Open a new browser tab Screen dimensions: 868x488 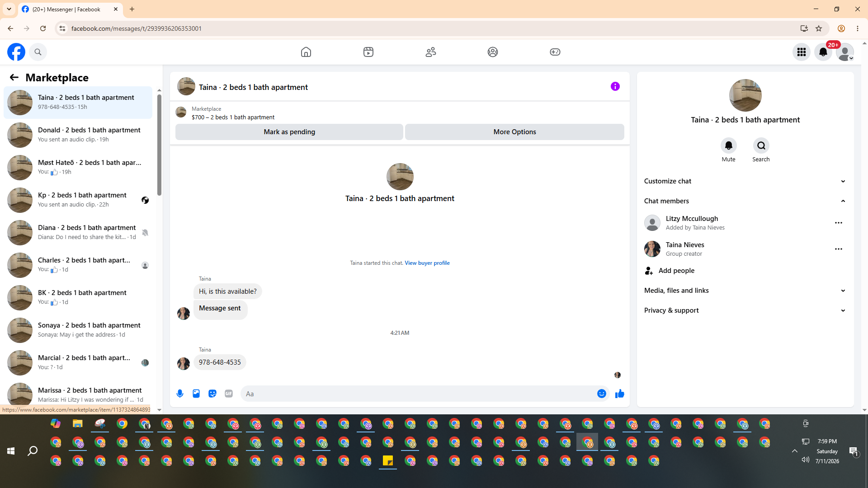point(132,9)
